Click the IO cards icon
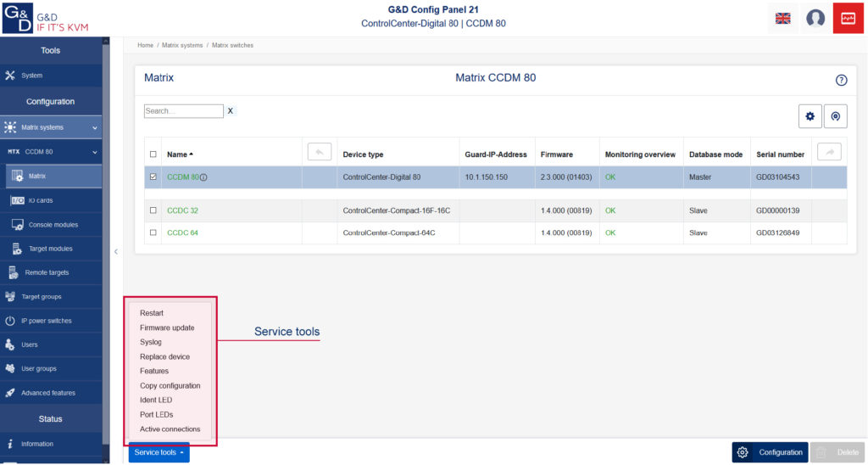 [x=18, y=200]
